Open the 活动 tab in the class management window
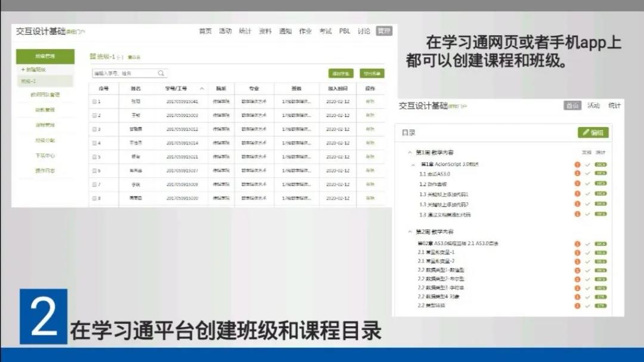Image resolution: width=644 pixels, height=362 pixels. [225, 31]
